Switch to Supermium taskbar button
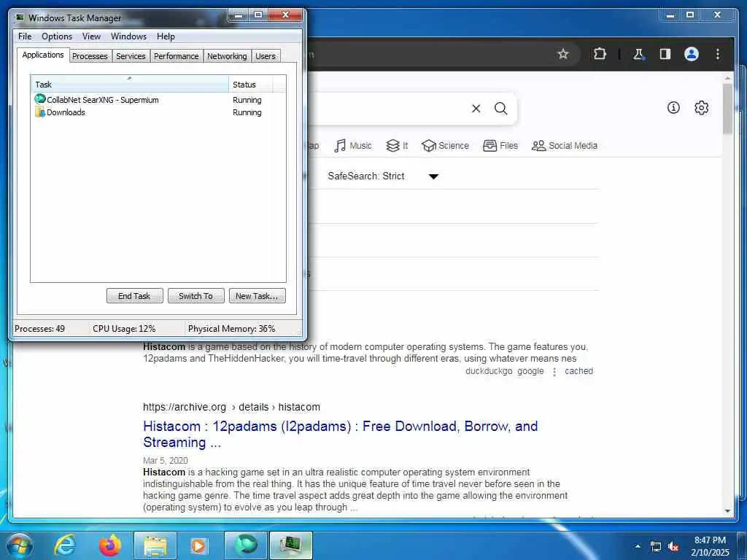The width and height of the screenshot is (747, 560). 246,545
